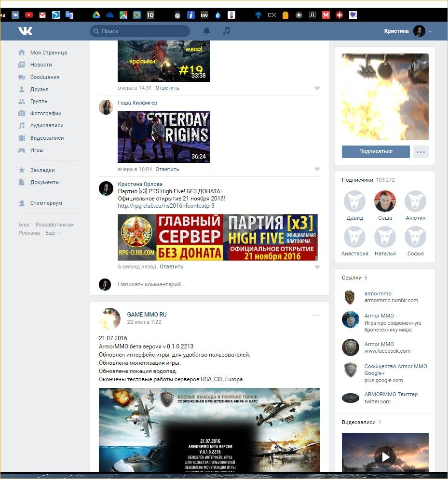Expand the Ещё footer menu
The image size is (448, 479).
(x=53, y=233)
